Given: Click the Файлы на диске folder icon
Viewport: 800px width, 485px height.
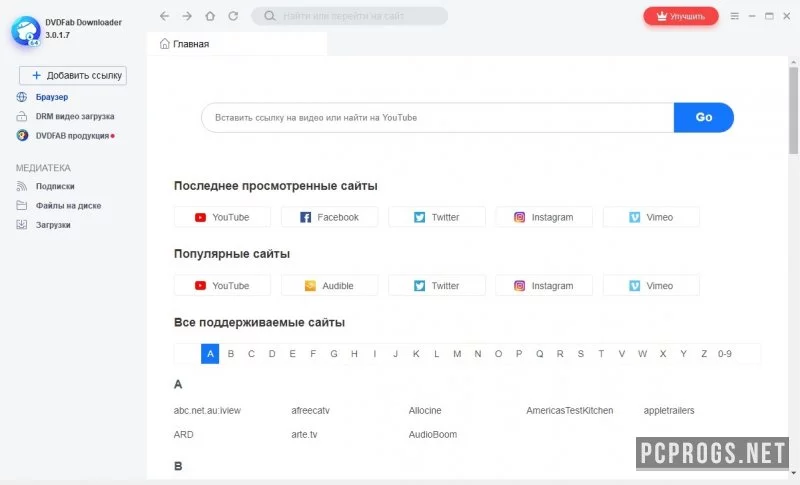Looking at the screenshot, I should [21, 206].
